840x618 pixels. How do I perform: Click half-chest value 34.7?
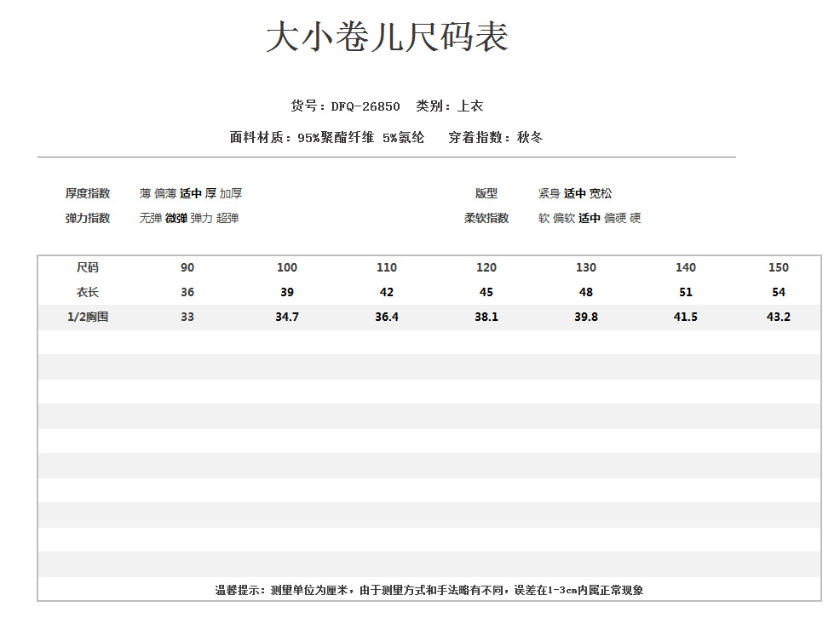[287, 317]
